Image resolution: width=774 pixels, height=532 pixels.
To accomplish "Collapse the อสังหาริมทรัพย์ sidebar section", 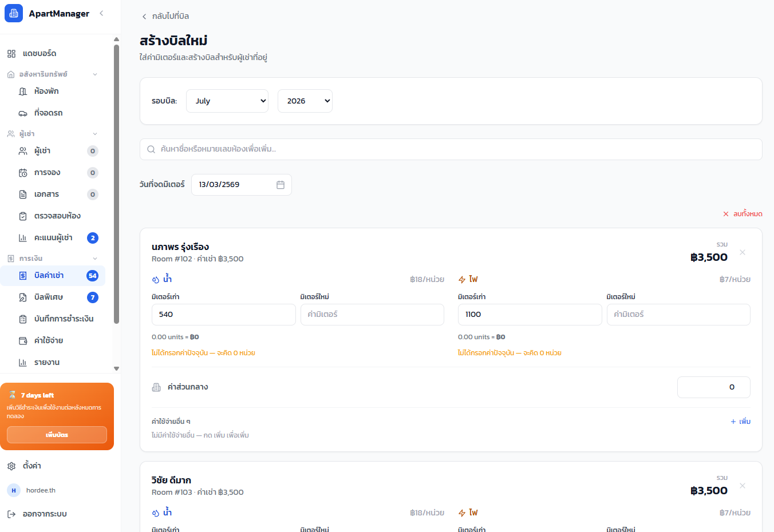I will pyautogui.click(x=95, y=74).
